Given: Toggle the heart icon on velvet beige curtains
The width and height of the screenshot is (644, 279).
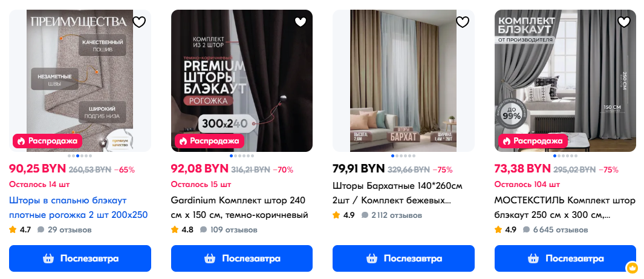Looking at the screenshot, I should tap(463, 22).
